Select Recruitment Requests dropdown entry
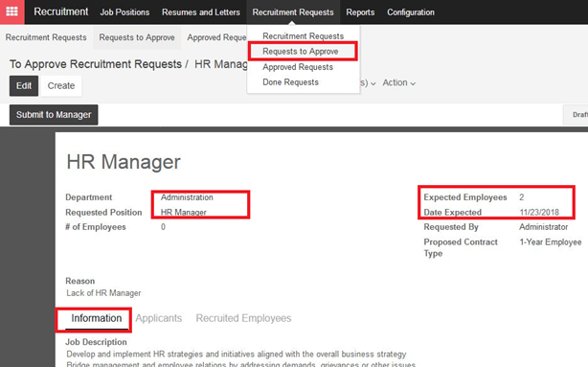 (303, 36)
